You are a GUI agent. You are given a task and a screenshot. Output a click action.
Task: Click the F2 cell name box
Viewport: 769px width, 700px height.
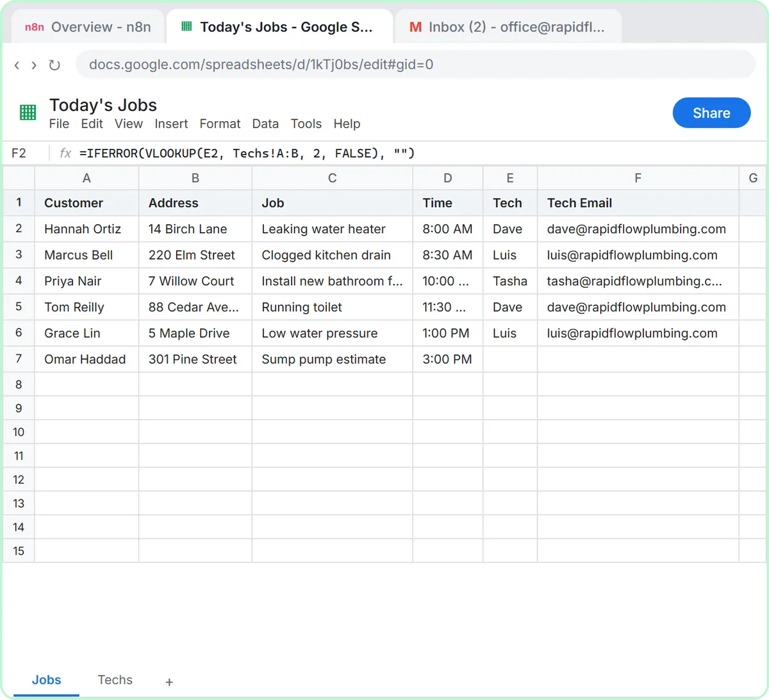(19, 153)
